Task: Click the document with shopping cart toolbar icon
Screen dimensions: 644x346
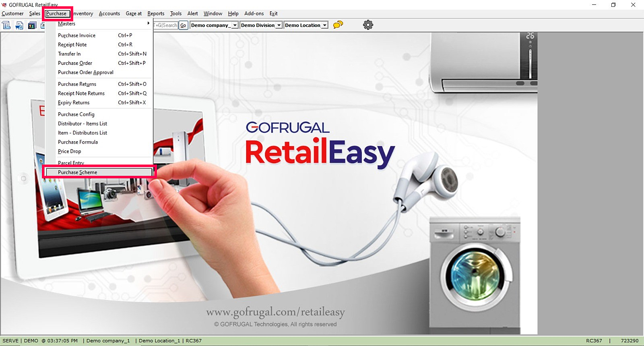Action: (x=19, y=25)
